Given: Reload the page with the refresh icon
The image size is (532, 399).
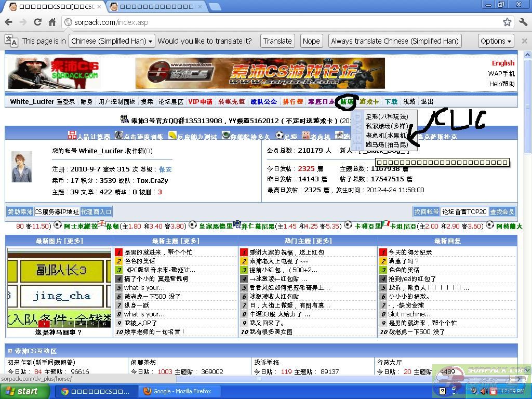Looking at the screenshot, I should pyautogui.click(x=37, y=22).
